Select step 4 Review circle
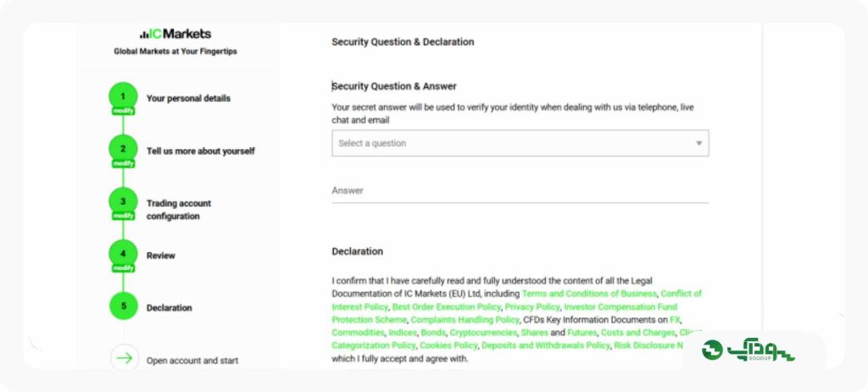The height and width of the screenshot is (392, 868). tap(123, 254)
